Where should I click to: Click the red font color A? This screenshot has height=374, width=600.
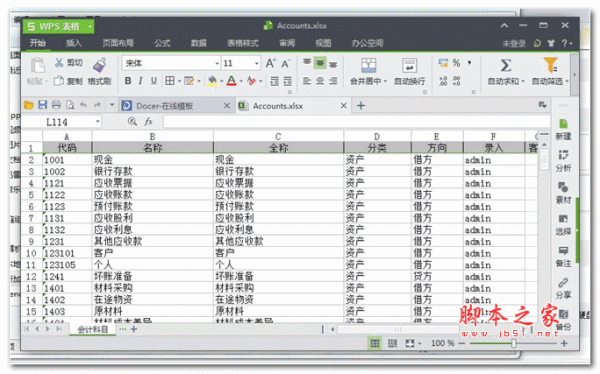pos(232,81)
